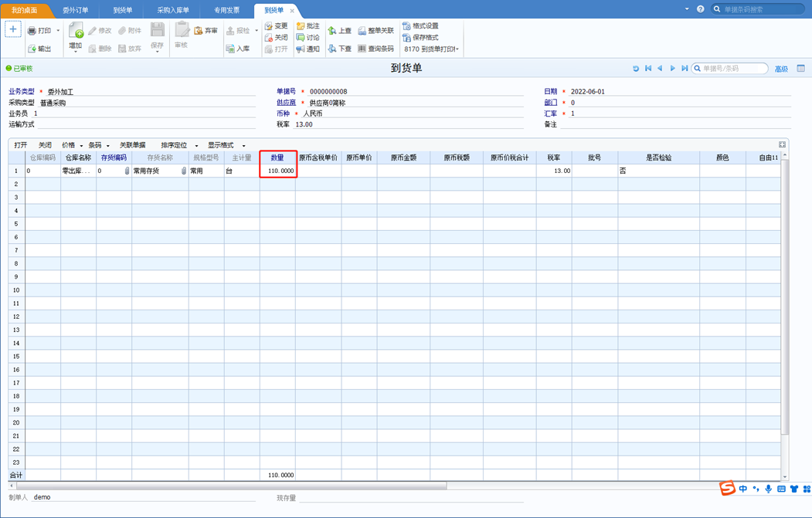Click the 增加 add document icon

[76, 30]
